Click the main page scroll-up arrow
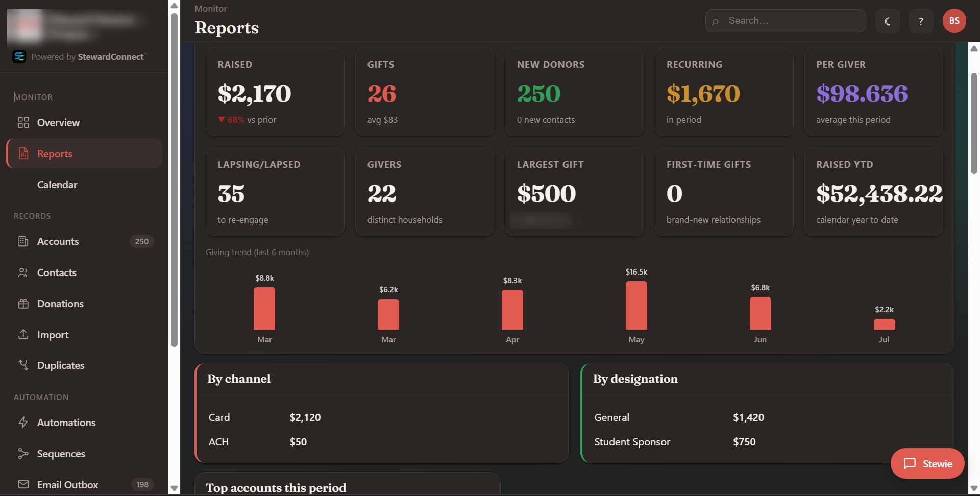 click(x=974, y=48)
